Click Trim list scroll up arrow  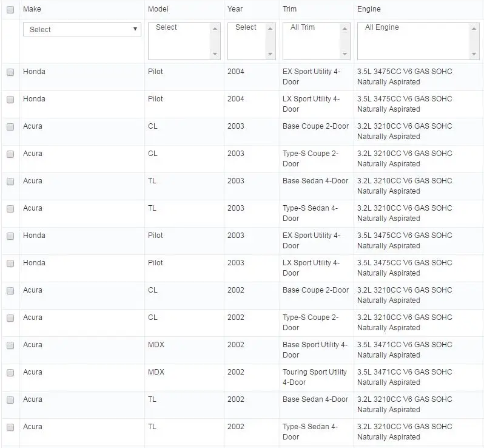point(345,29)
